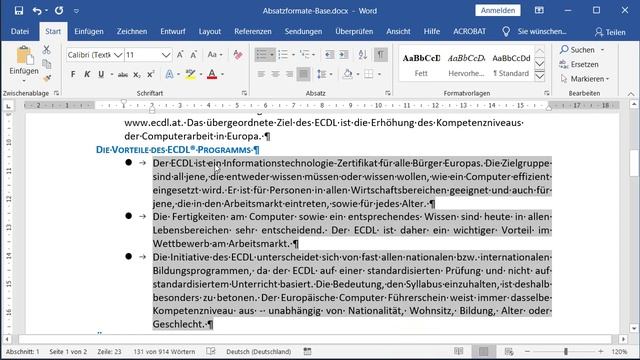Apply the Standard style

coord(511,64)
